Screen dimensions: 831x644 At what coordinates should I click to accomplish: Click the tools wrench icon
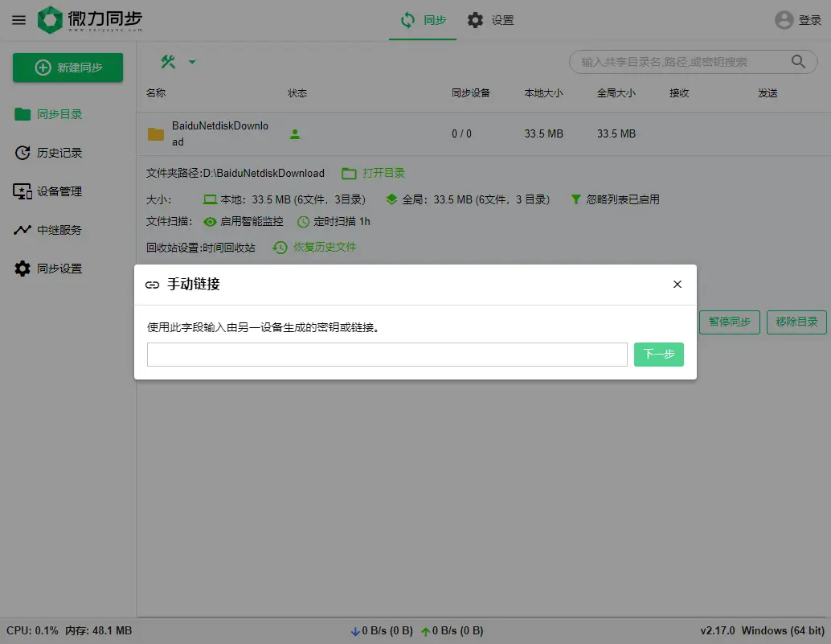[x=168, y=62]
